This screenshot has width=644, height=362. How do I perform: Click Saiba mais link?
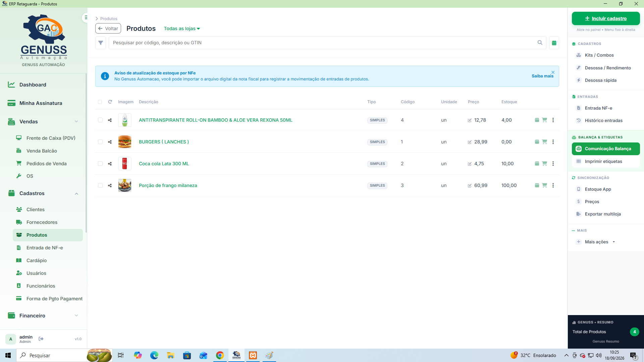tap(542, 76)
